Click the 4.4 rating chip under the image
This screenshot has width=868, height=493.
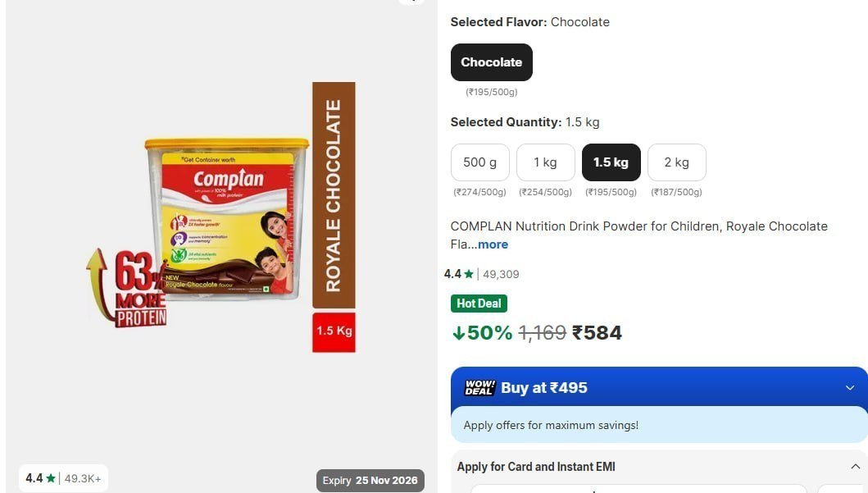point(64,478)
